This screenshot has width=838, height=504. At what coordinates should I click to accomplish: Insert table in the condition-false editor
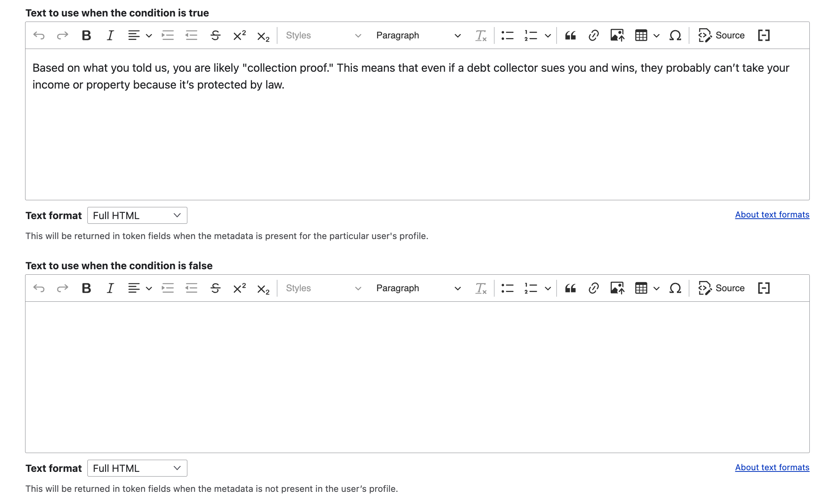click(641, 288)
